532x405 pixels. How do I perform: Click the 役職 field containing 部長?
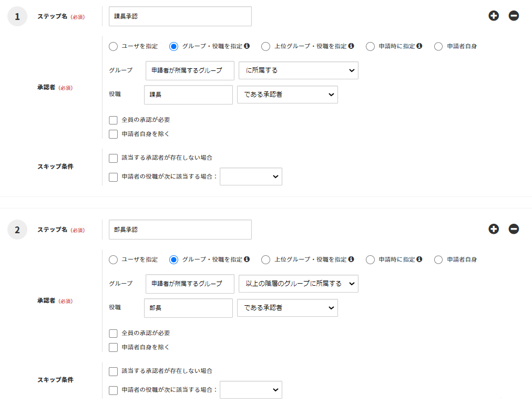[188, 308]
